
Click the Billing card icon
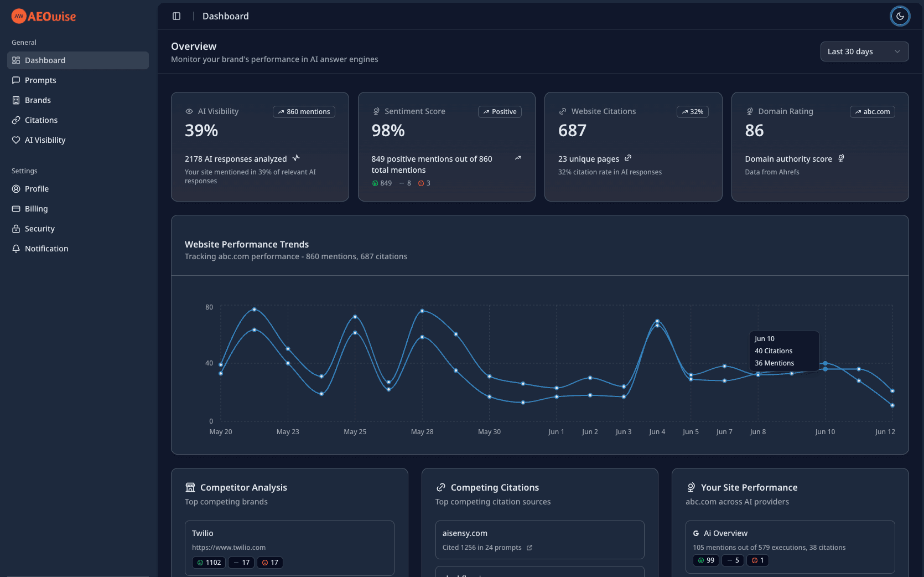pyautogui.click(x=16, y=209)
